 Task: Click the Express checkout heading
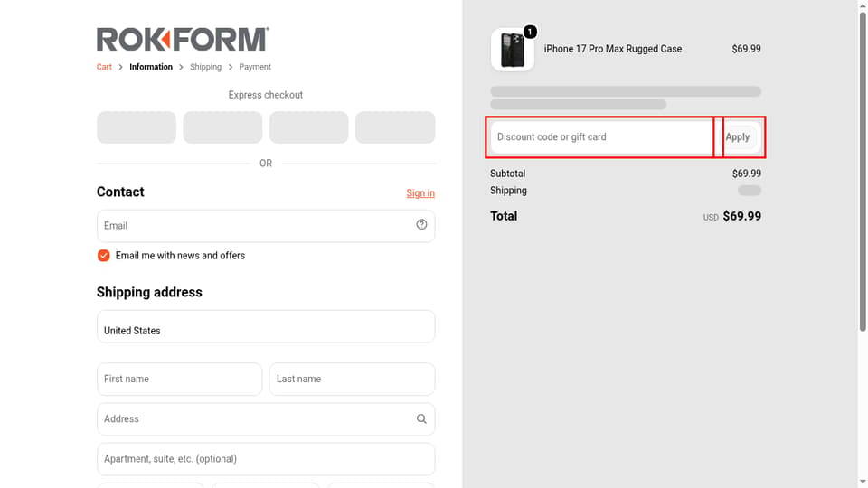pos(266,95)
